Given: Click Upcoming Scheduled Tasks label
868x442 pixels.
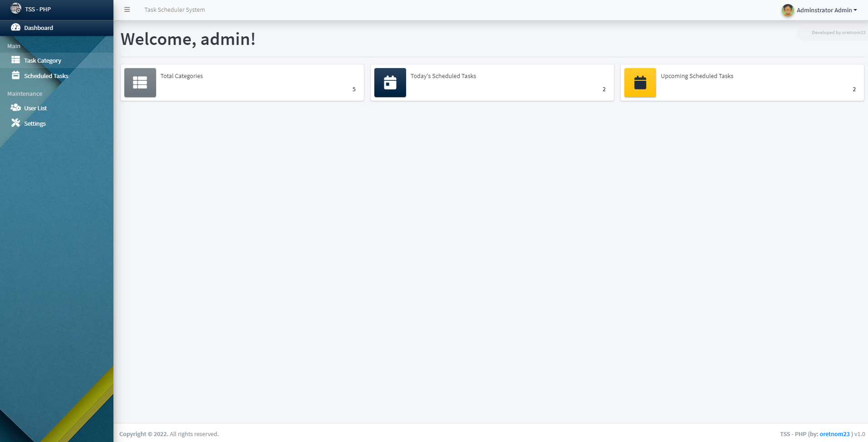Looking at the screenshot, I should pos(697,76).
